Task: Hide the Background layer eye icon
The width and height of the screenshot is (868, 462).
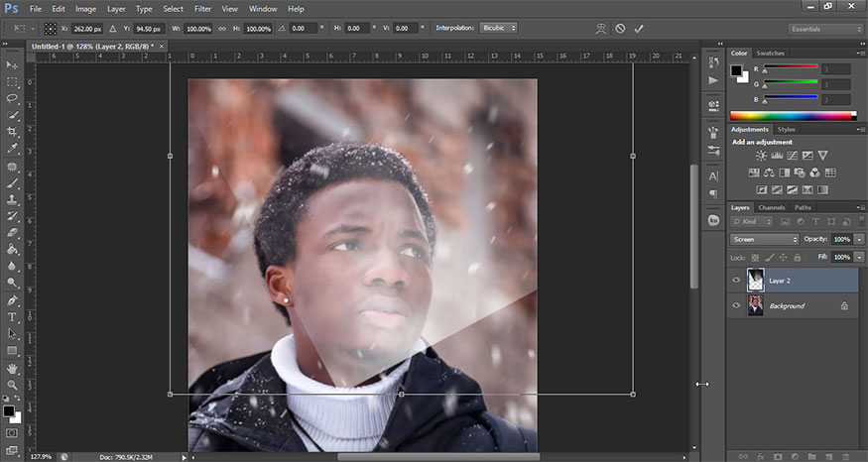Action: coord(736,305)
